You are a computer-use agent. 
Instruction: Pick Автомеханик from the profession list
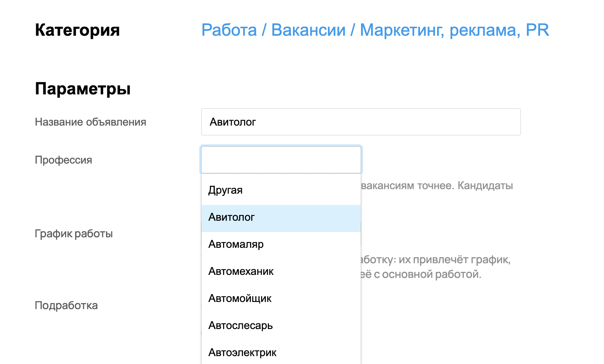click(x=241, y=271)
